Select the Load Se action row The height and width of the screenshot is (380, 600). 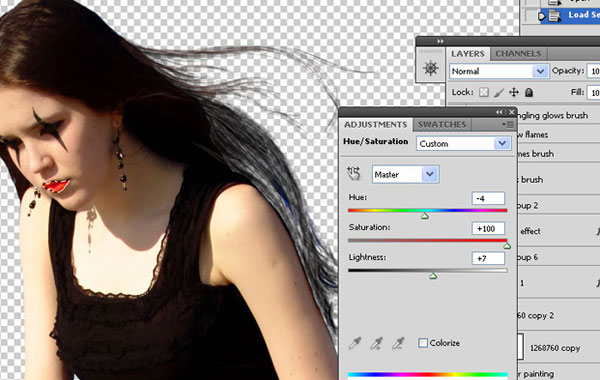coord(570,16)
